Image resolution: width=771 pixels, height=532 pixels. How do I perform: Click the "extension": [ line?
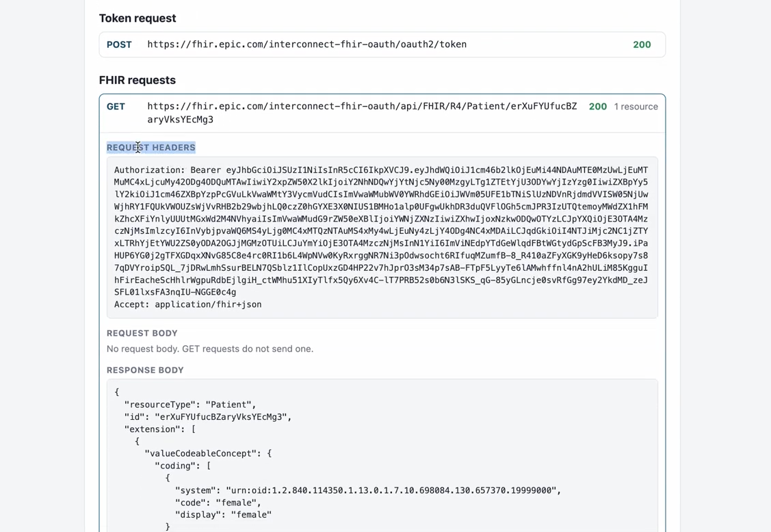tap(160, 429)
